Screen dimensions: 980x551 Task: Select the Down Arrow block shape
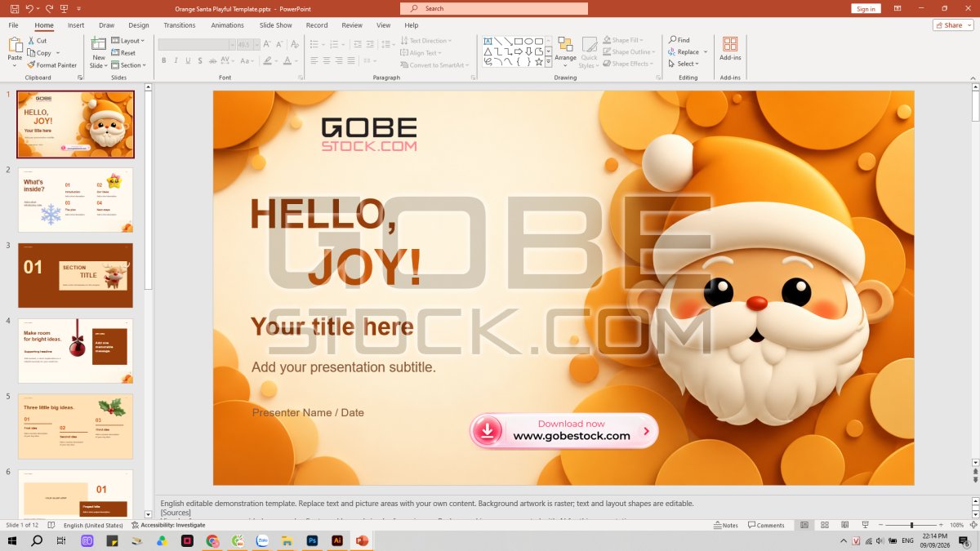click(x=528, y=51)
